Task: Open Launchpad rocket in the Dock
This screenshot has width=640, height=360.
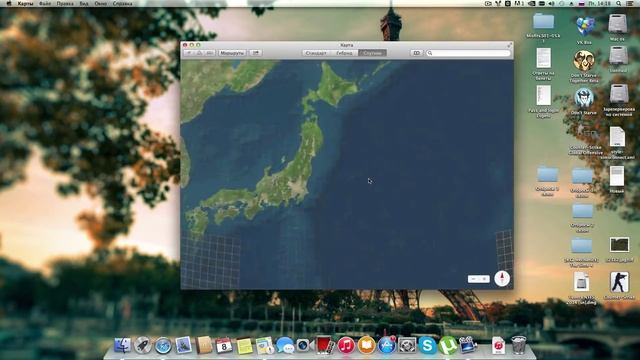Action: click(142, 345)
